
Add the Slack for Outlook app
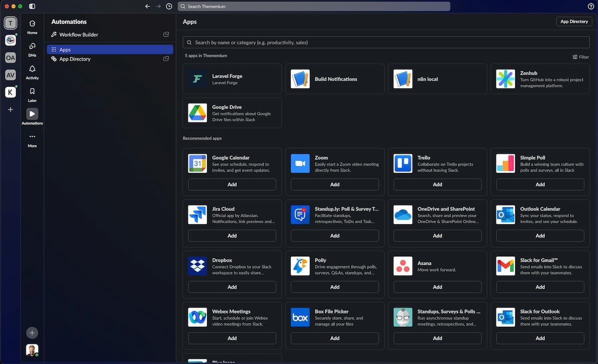(x=540, y=338)
